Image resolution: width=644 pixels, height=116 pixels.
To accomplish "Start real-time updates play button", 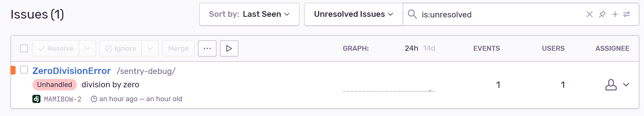I will (x=229, y=48).
